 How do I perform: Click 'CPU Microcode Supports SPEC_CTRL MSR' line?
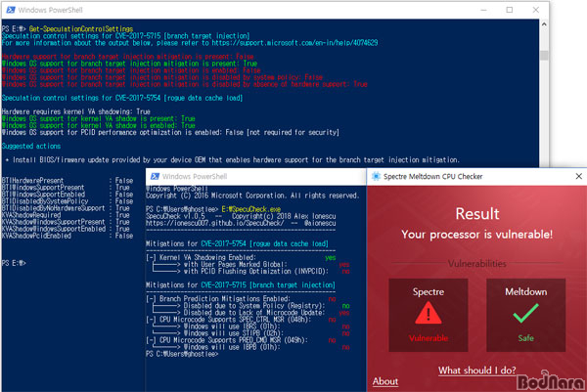coord(241,320)
